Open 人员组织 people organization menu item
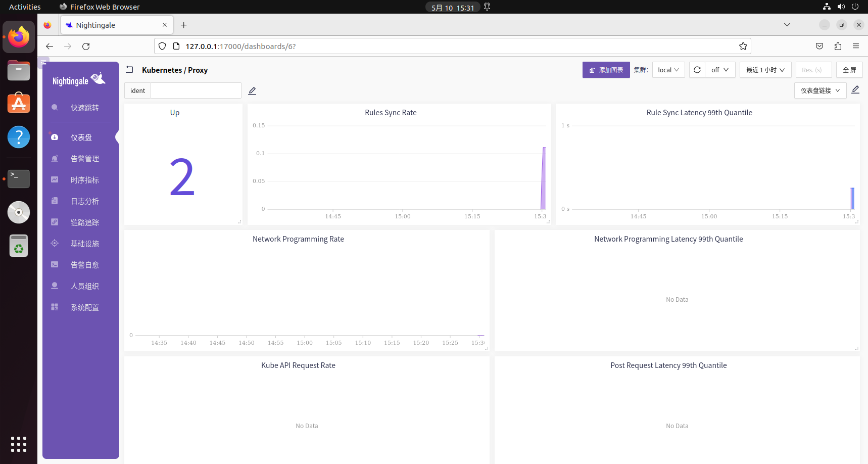The width and height of the screenshot is (868, 464). 85,286
